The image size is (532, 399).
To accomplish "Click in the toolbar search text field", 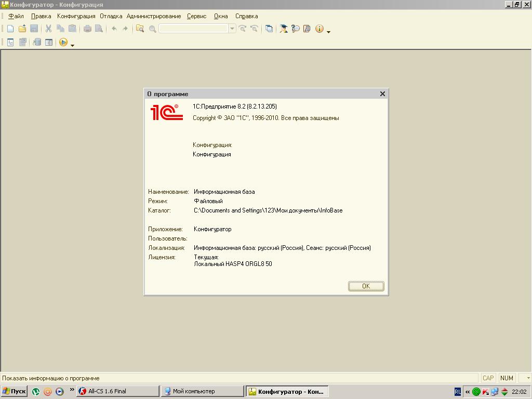I will [194, 29].
